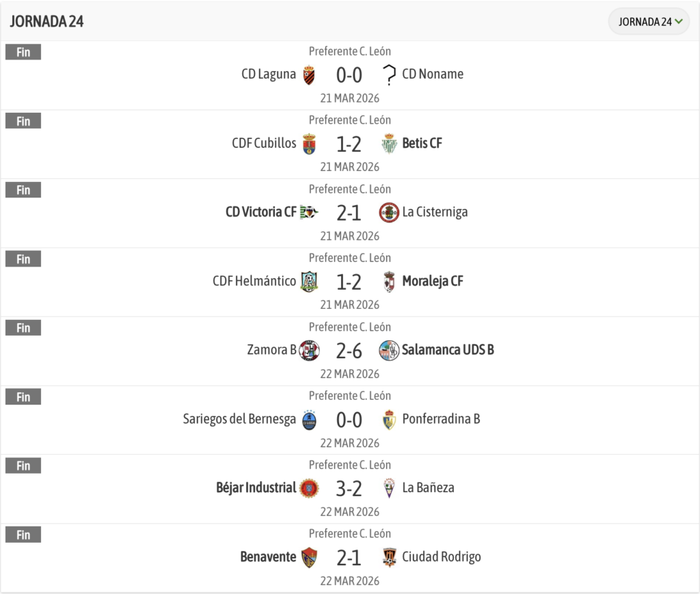The height and width of the screenshot is (594, 700).
Task: Click the CD Laguna team crest
Action: 309,75
